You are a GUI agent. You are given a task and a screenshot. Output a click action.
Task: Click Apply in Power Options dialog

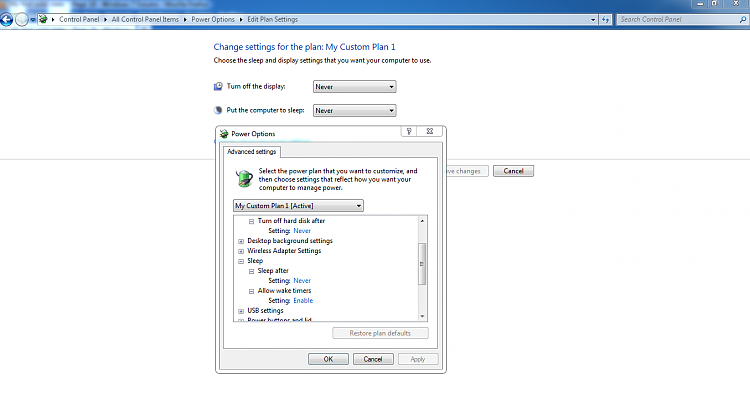coord(418,359)
